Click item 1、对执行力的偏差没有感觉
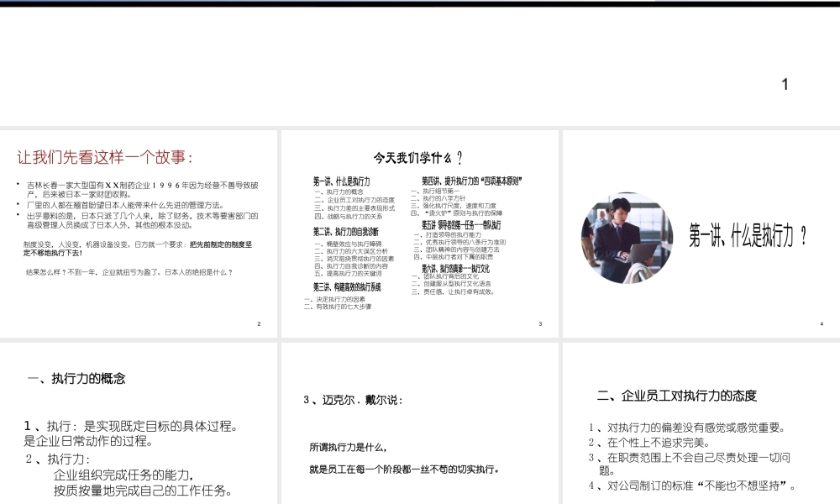The image size is (840, 504). [687, 428]
